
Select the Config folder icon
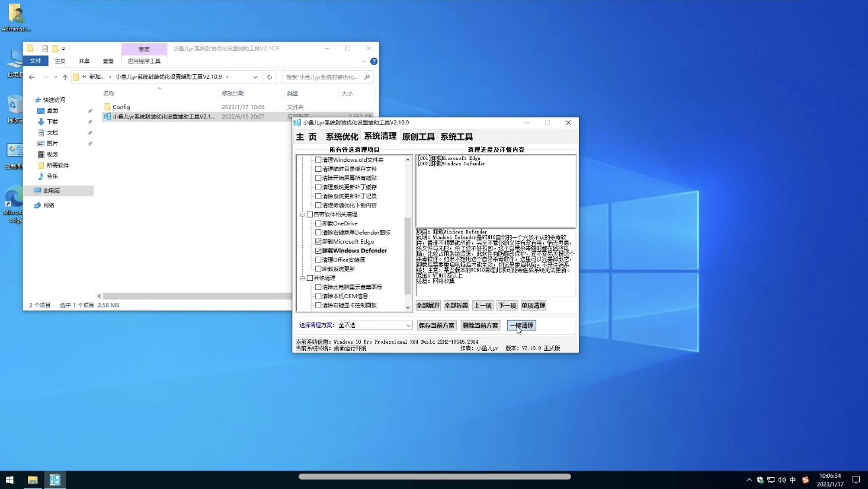coord(107,107)
